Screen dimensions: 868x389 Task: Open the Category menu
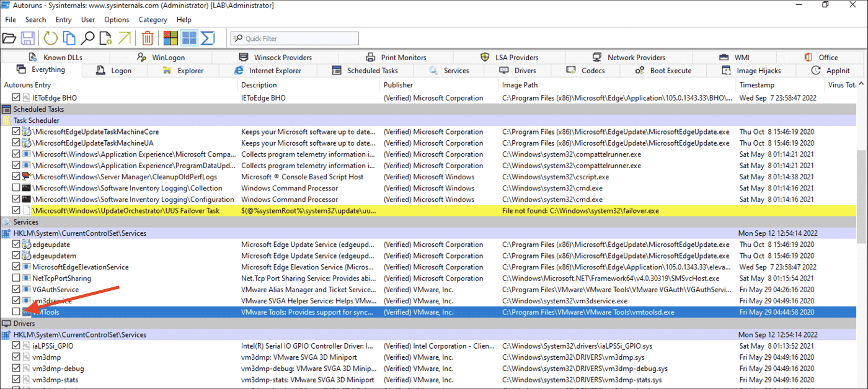pos(153,19)
